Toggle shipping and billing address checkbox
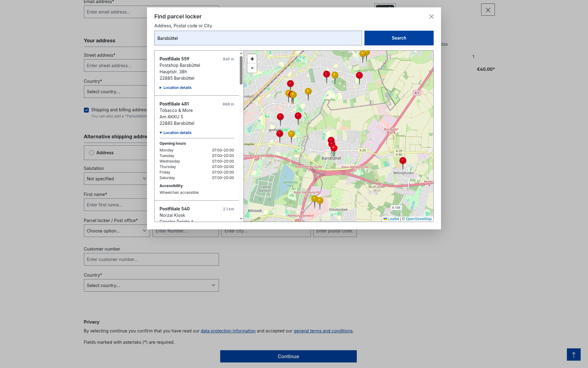588x368 pixels. 86,110
